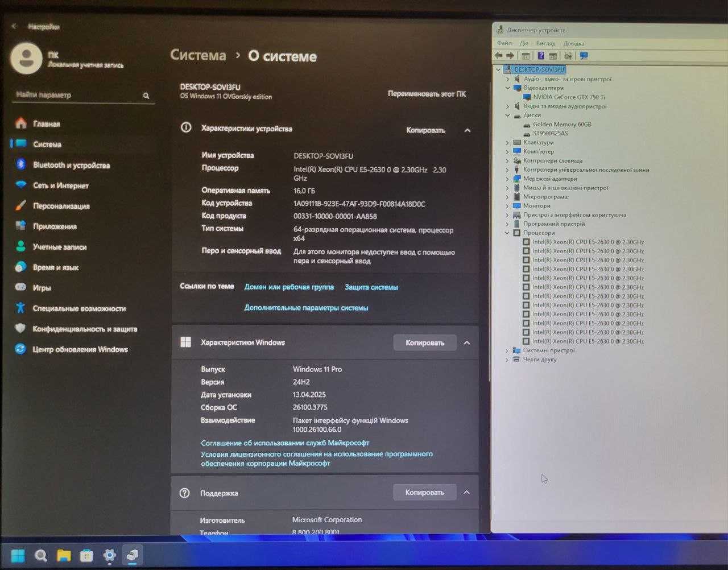Expand the Монітори tree node
This screenshot has width=728, height=570.
(x=507, y=205)
